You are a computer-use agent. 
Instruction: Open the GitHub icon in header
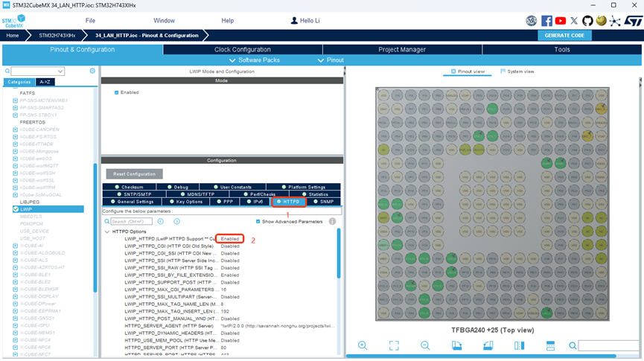[x=587, y=21]
